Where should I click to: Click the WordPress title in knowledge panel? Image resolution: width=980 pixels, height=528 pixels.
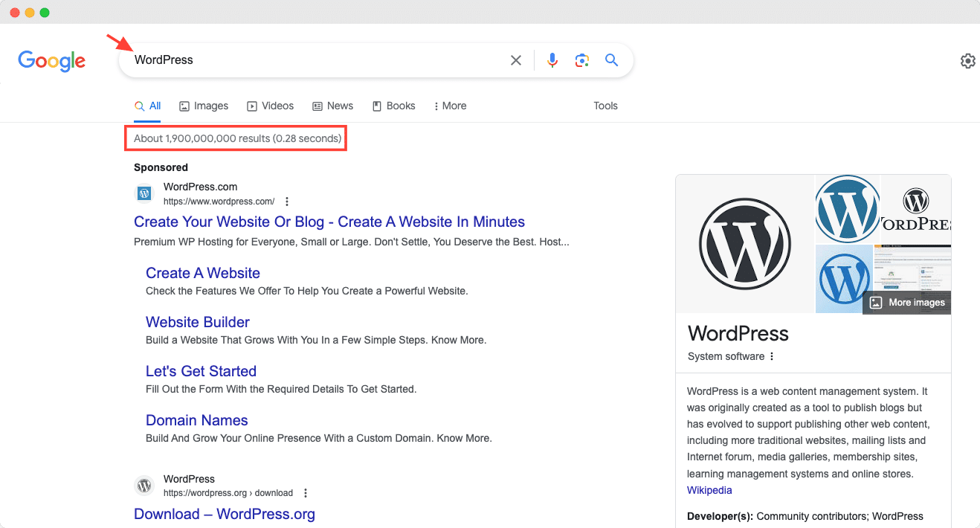(x=738, y=333)
